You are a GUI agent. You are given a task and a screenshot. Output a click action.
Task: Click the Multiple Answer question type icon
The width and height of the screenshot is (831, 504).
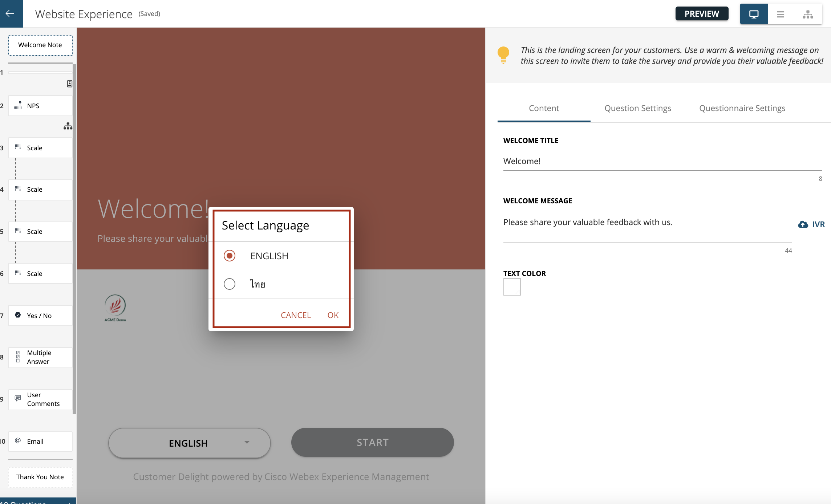(19, 356)
